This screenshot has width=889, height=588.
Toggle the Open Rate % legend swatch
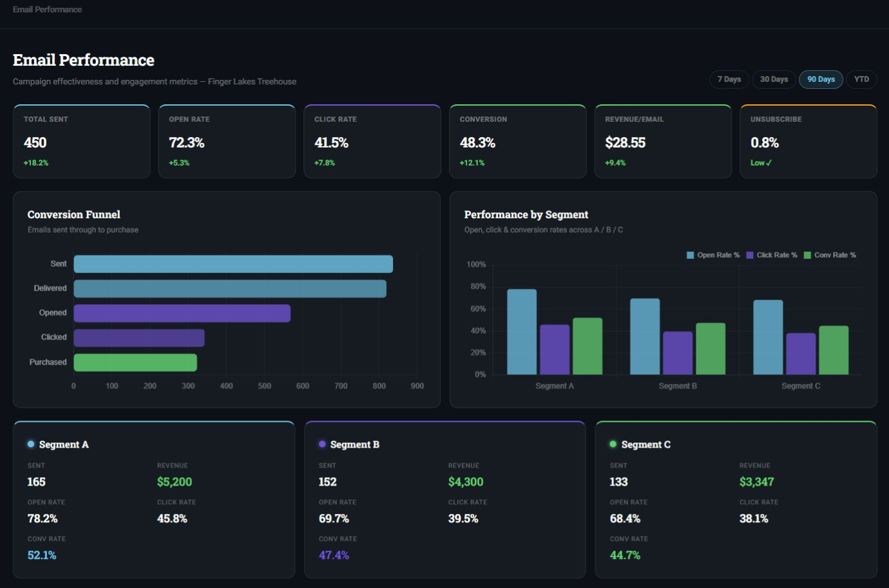tap(690, 255)
